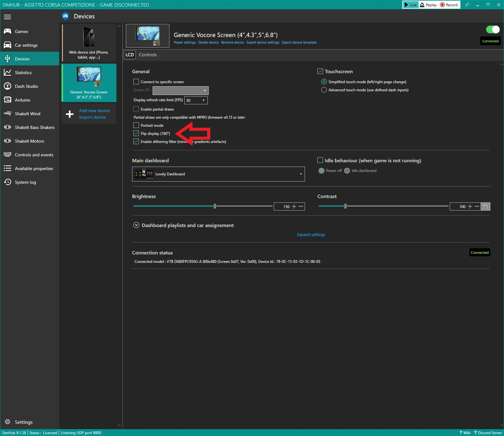
Task: Click the pin window icon
Action: (x=467, y=5)
